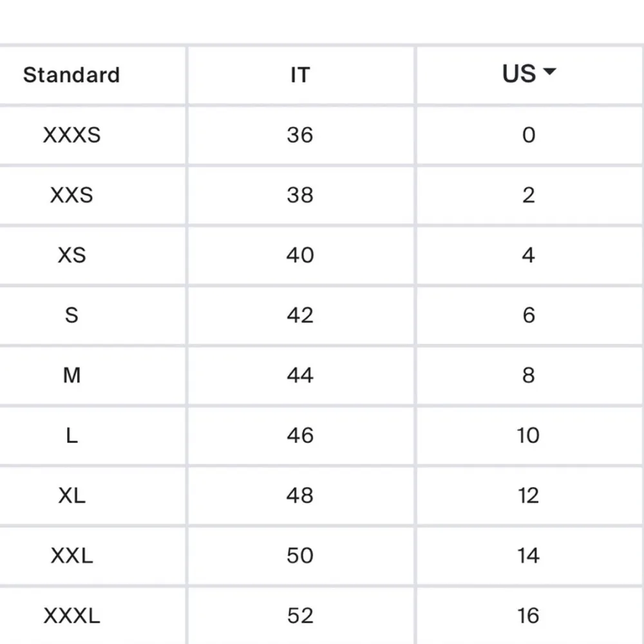Image resolution: width=644 pixels, height=644 pixels.
Task: Click the XL standard size cell
Action: coord(71,496)
